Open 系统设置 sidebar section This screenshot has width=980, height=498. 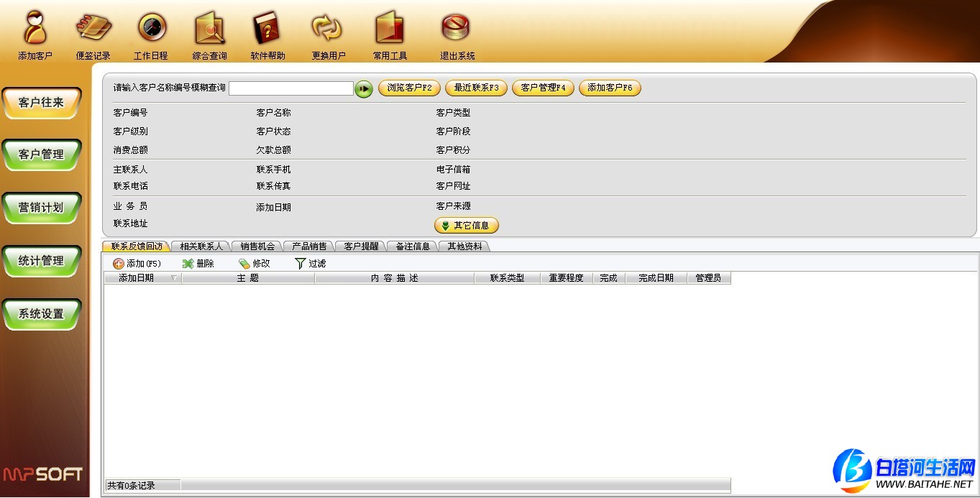point(42,314)
